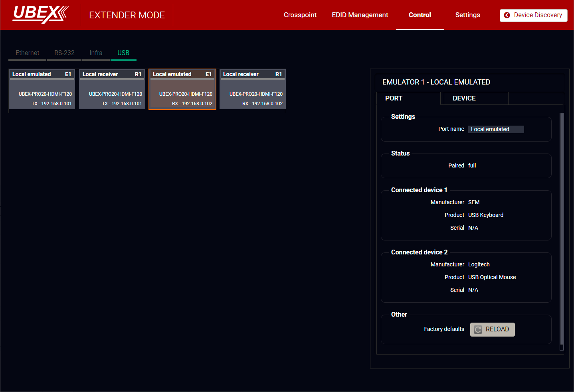Select Local receiver R1 tile for TX 192.168.0.101
574x392 pixels.
point(112,89)
